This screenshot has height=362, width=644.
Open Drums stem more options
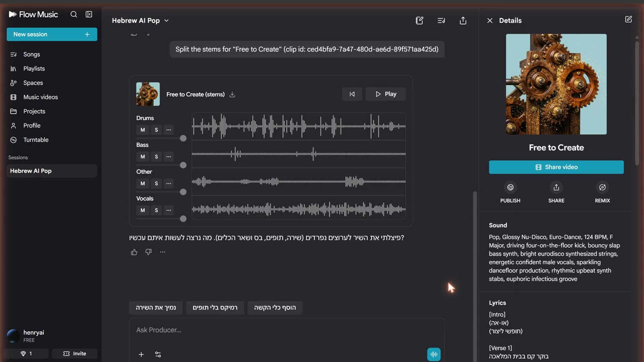[169, 130]
